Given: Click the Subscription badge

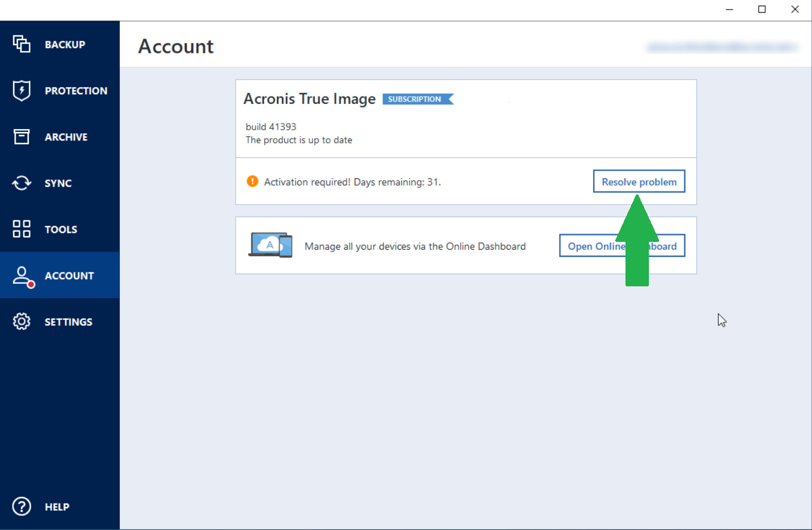Looking at the screenshot, I should point(418,99).
